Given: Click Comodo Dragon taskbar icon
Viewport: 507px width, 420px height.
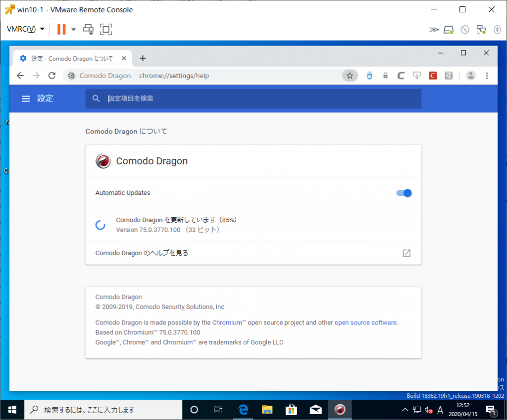Looking at the screenshot, I should point(340,410).
